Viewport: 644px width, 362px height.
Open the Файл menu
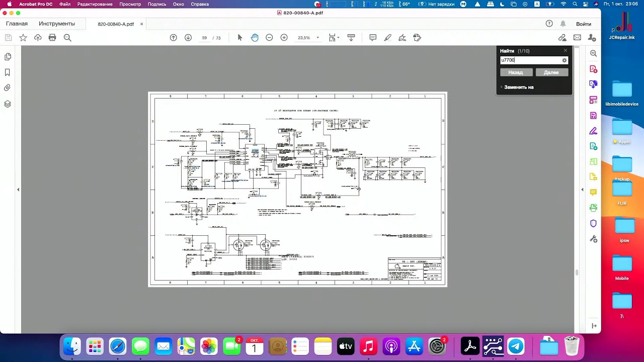[65, 4]
